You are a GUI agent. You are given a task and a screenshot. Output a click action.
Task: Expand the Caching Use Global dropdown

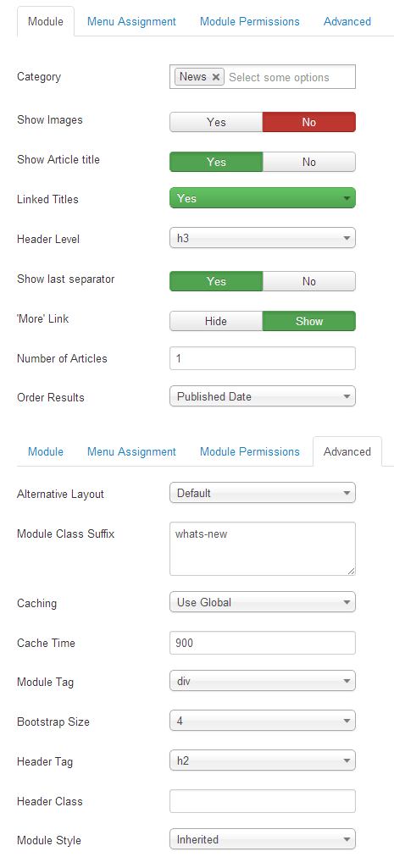click(x=263, y=602)
